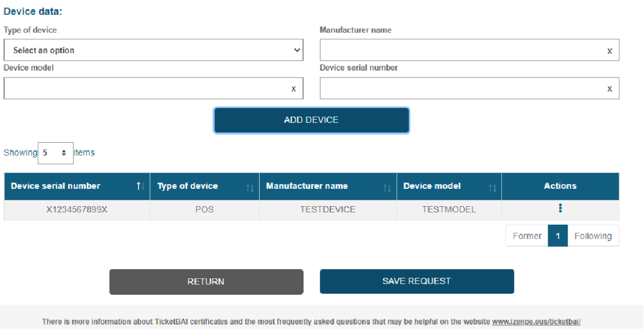The image size is (644, 329).
Task: Click into the Device serial number input
Action: (x=461, y=89)
